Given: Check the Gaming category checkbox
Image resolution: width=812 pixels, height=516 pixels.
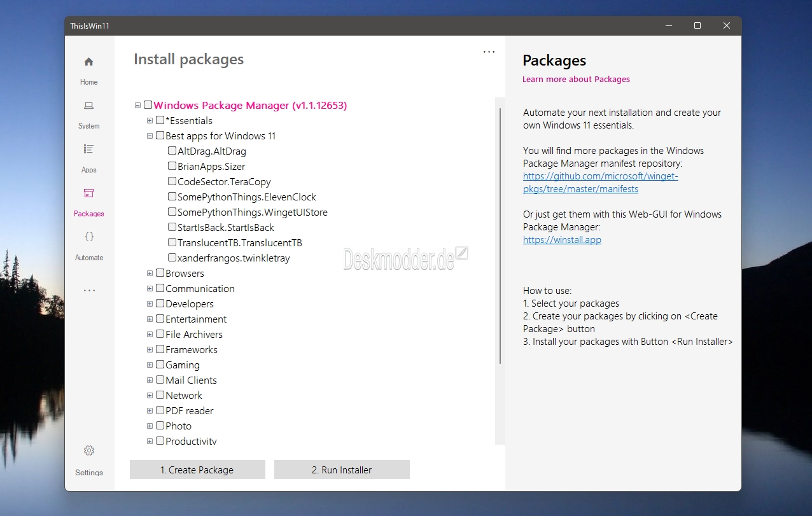Looking at the screenshot, I should (160, 365).
